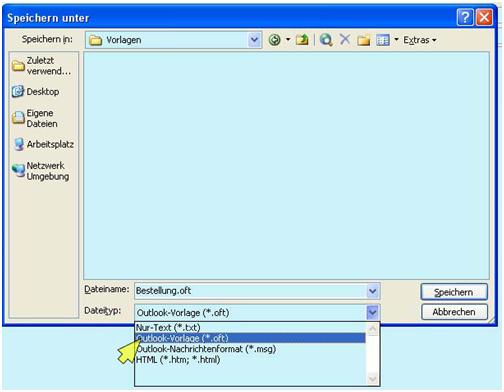
Task: Create a new folder icon
Action: pyautogui.click(x=364, y=40)
